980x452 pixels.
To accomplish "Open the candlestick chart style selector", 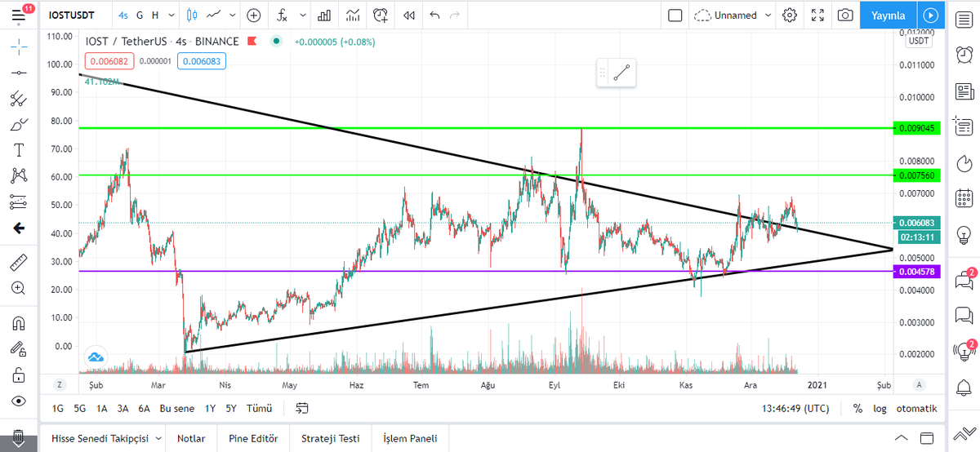I will 192,15.
